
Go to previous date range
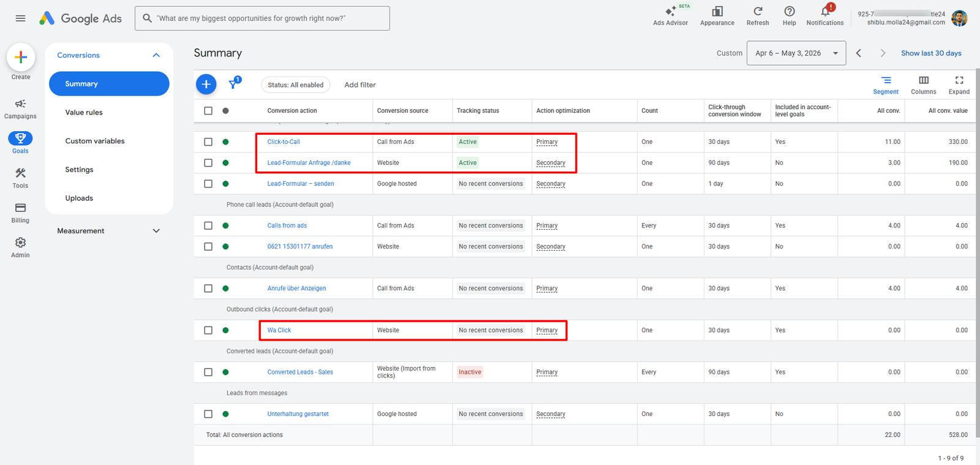[859, 53]
